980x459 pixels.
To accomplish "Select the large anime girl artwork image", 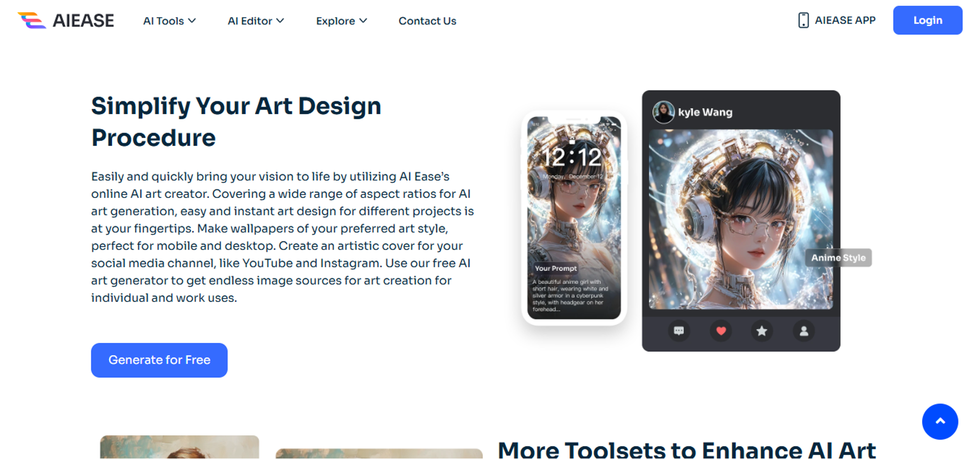I will tap(741, 219).
